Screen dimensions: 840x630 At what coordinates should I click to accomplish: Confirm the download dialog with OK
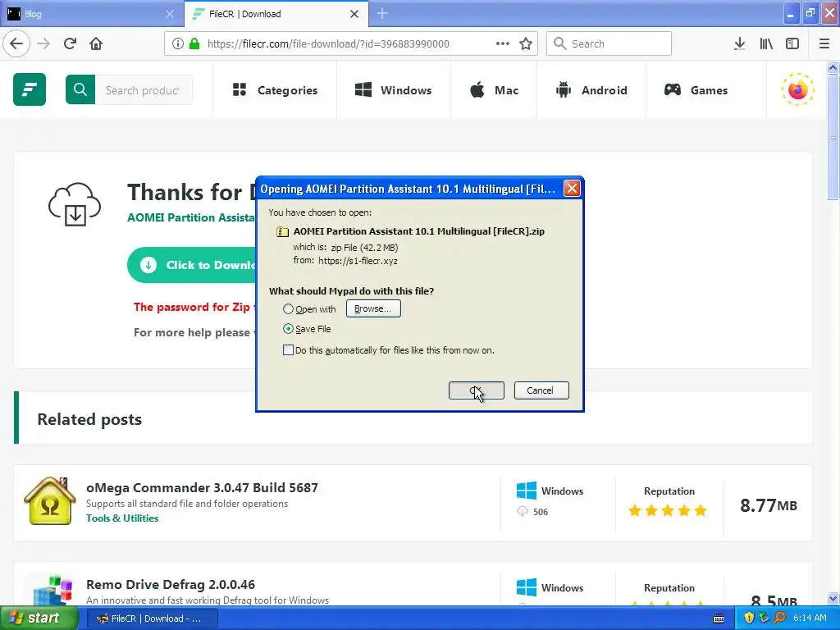coord(477,390)
